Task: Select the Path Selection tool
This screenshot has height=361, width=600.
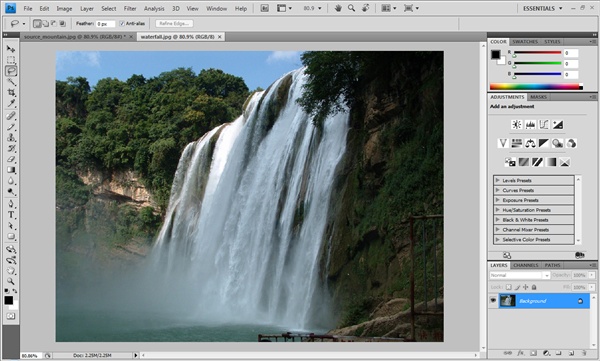Action: pos(11,226)
